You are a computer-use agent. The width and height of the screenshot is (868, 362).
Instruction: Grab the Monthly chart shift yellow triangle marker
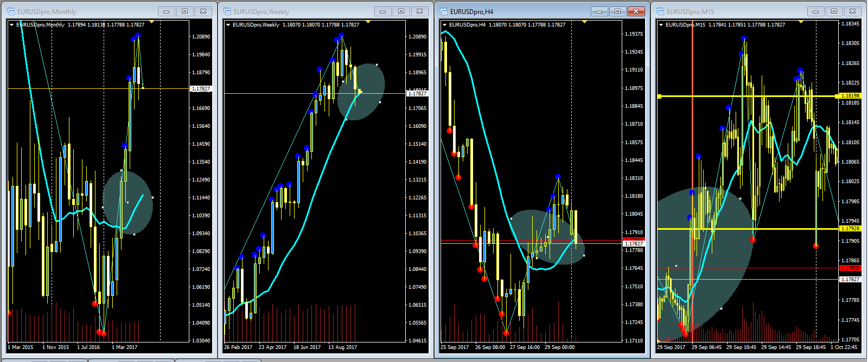pyautogui.click(x=151, y=22)
